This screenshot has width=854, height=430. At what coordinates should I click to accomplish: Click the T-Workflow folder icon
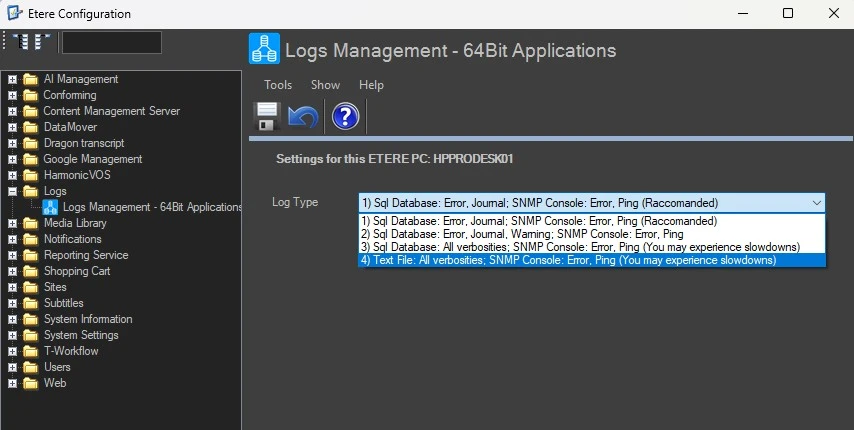[x=30, y=351]
